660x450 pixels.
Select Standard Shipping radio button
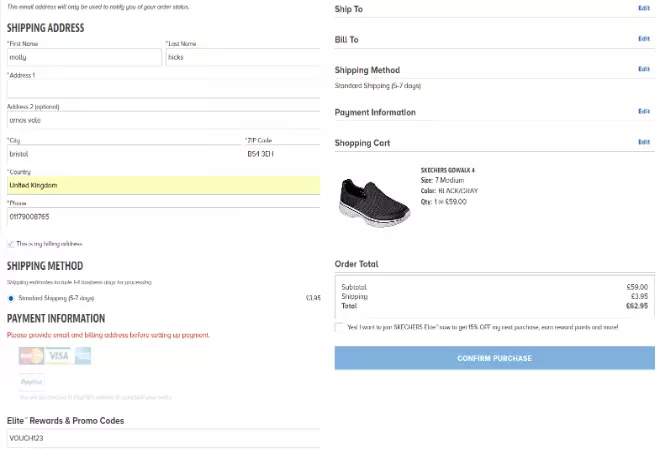(11, 298)
